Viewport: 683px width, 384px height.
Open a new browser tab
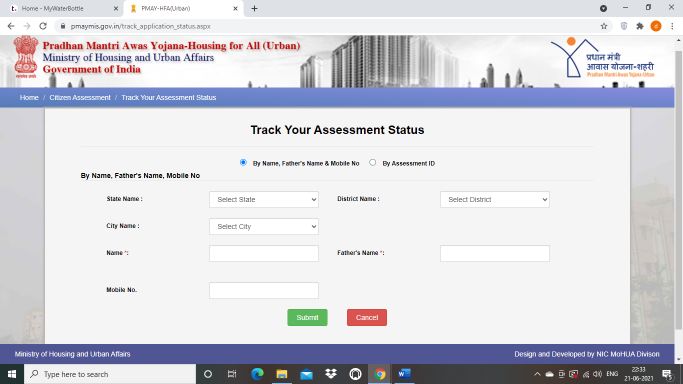254,8
